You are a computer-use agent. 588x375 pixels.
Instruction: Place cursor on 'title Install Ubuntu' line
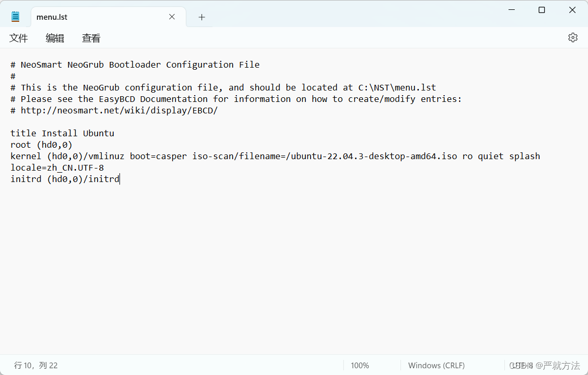click(62, 133)
